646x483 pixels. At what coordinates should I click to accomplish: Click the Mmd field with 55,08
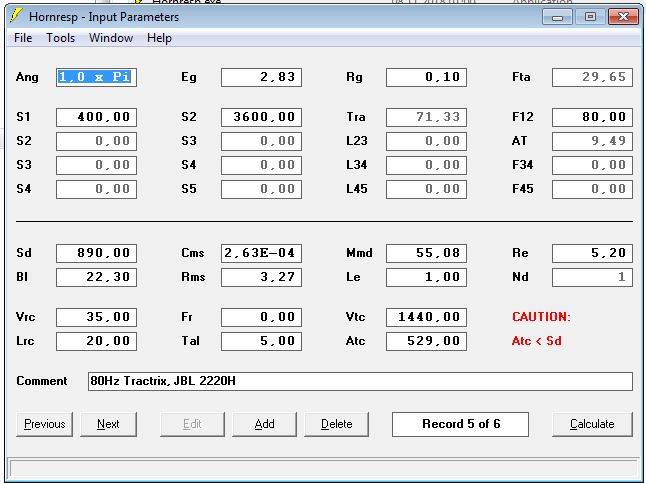click(426, 253)
